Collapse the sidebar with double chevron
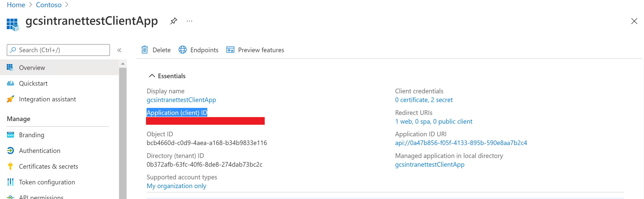The height and width of the screenshot is (199, 644). coord(119,50)
